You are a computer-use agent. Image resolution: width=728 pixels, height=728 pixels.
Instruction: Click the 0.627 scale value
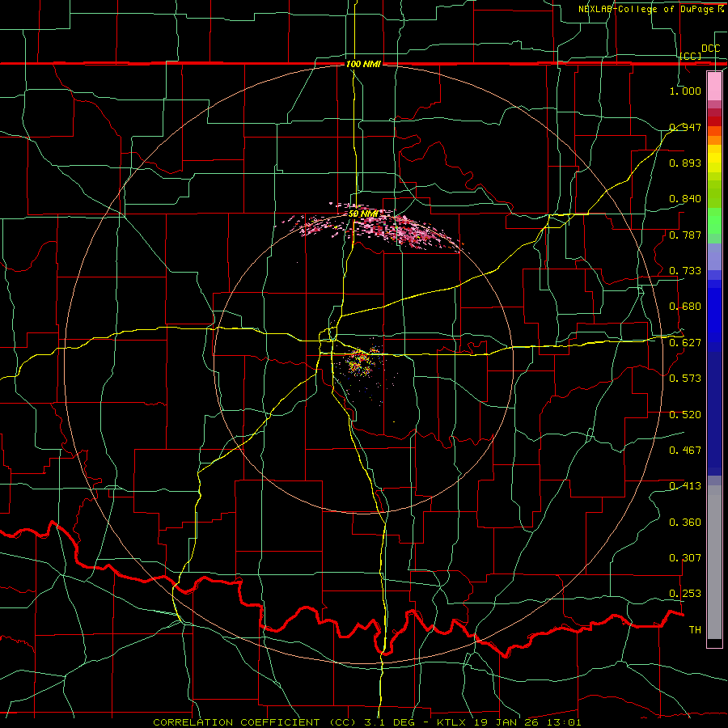685,343
